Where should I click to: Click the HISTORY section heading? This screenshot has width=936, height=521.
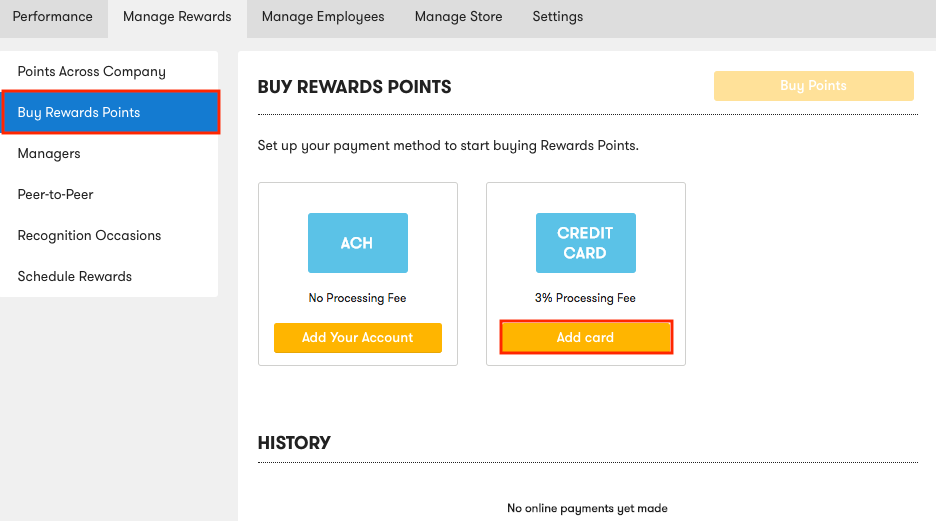294,443
